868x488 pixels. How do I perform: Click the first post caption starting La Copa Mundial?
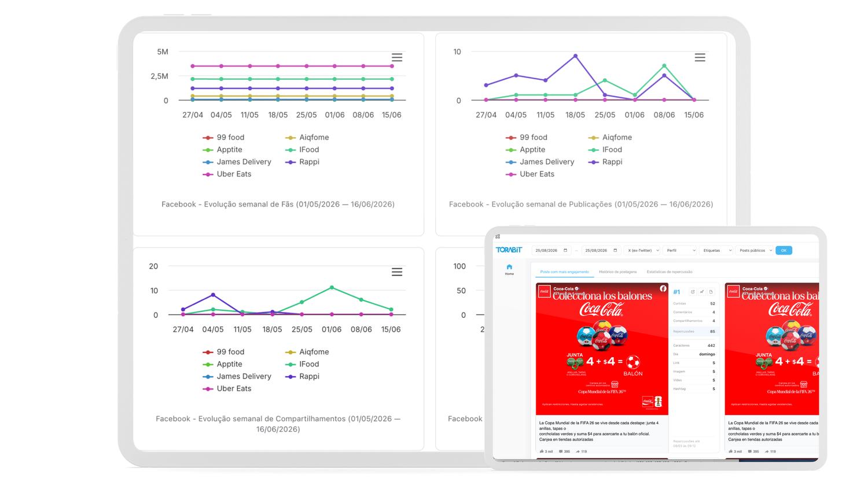(x=599, y=431)
